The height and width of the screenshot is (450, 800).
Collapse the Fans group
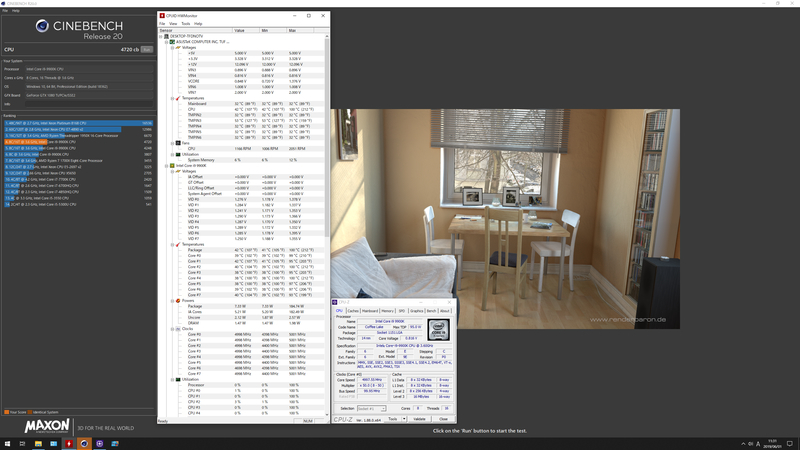(x=172, y=143)
